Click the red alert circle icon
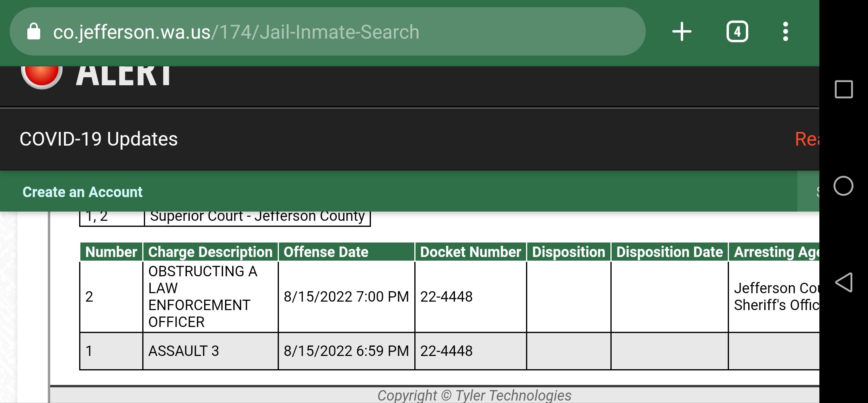This screenshot has width=868, height=403. (42, 76)
